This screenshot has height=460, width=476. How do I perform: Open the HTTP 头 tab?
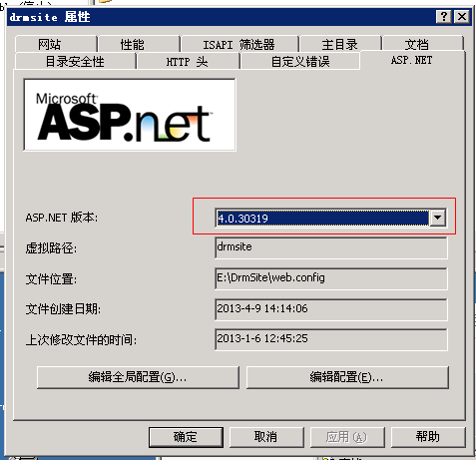coord(188,61)
